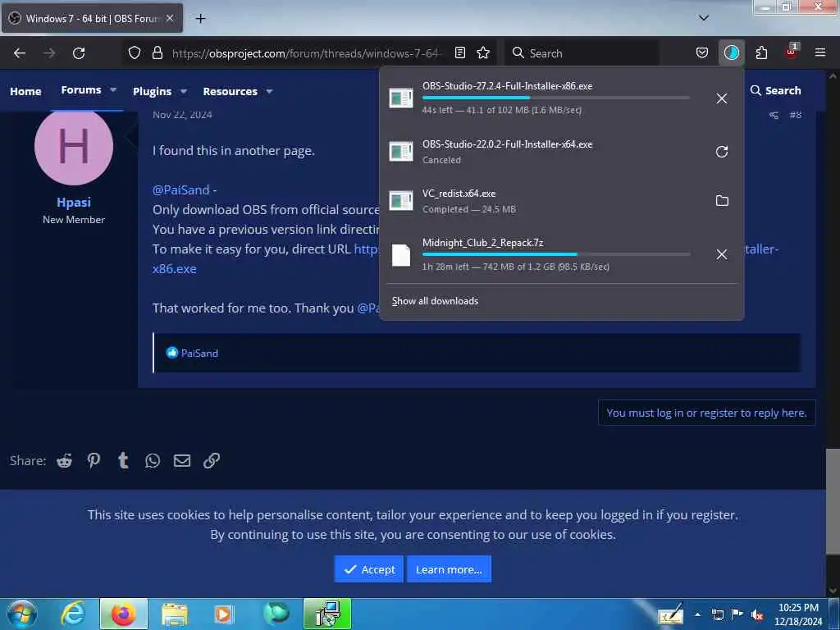Screen dimensions: 840x630
Task: Share thread on WhatsApp
Action: 153,461
